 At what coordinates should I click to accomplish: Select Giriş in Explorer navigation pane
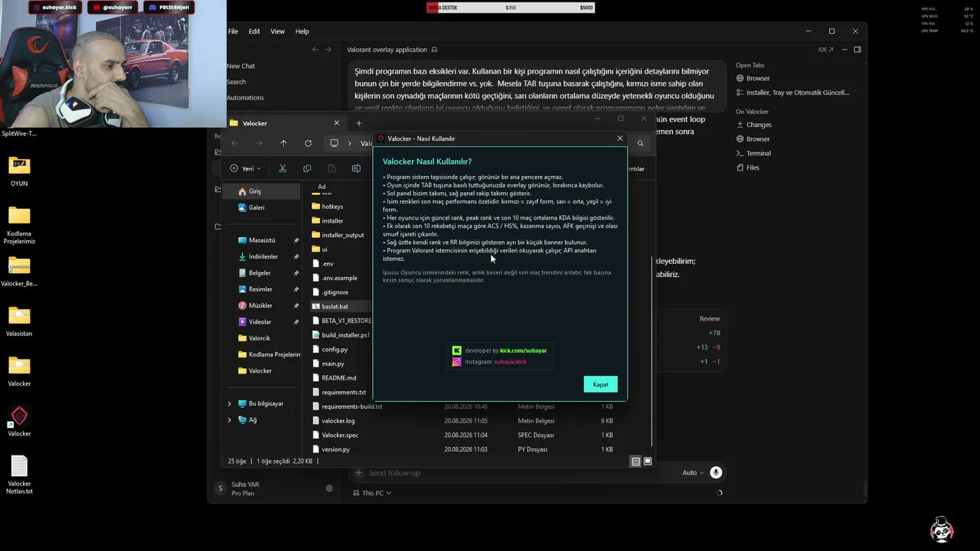tap(262, 191)
